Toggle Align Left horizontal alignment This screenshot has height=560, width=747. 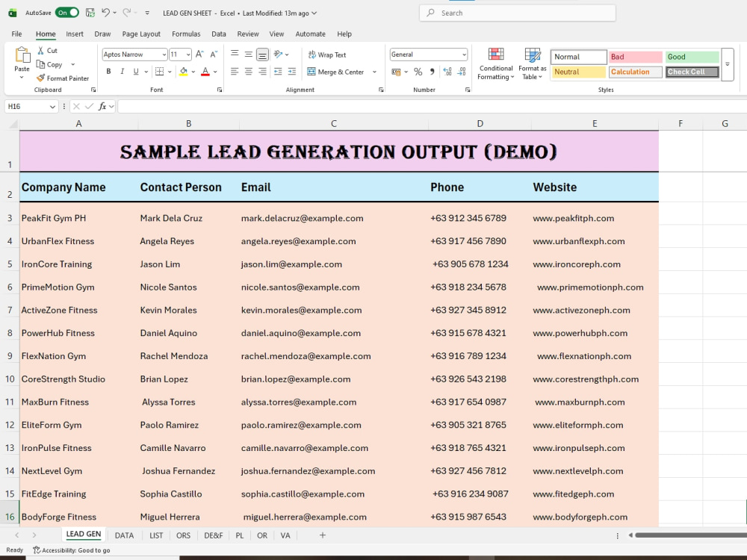(x=235, y=72)
